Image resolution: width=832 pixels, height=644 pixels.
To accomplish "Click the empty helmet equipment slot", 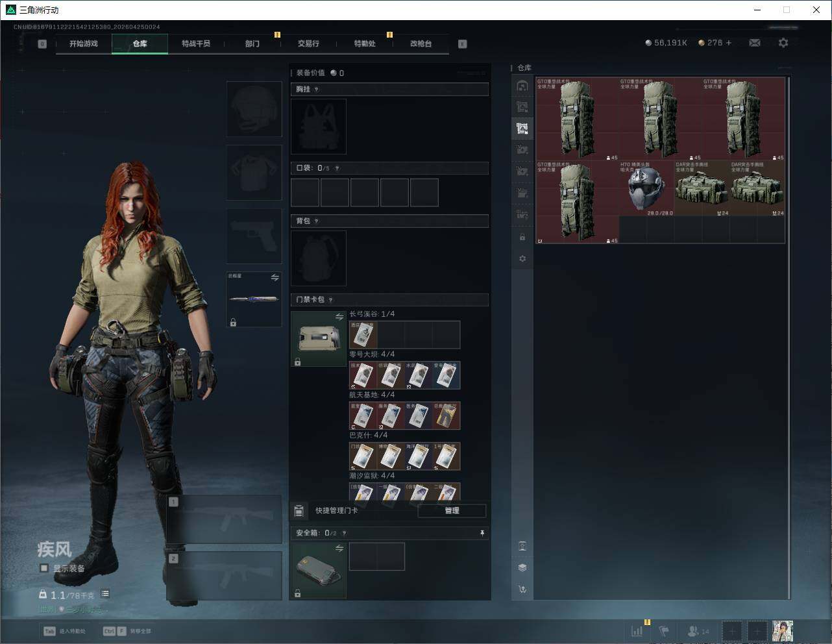I will (254, 109).
